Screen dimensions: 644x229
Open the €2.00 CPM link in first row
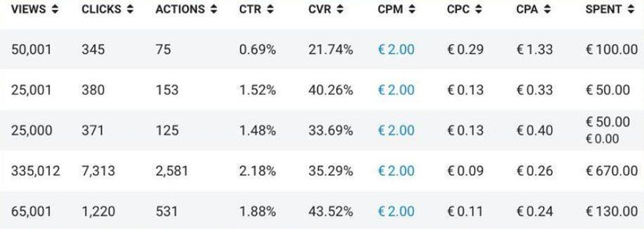pos(396,49)
